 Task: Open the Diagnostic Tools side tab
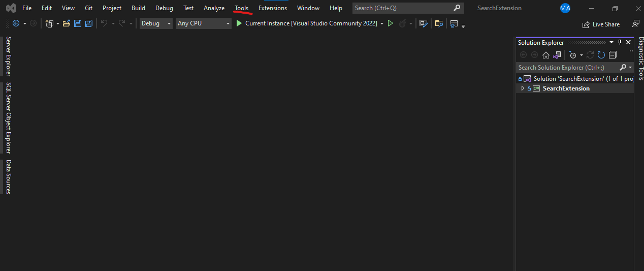[x=640, y=58]
